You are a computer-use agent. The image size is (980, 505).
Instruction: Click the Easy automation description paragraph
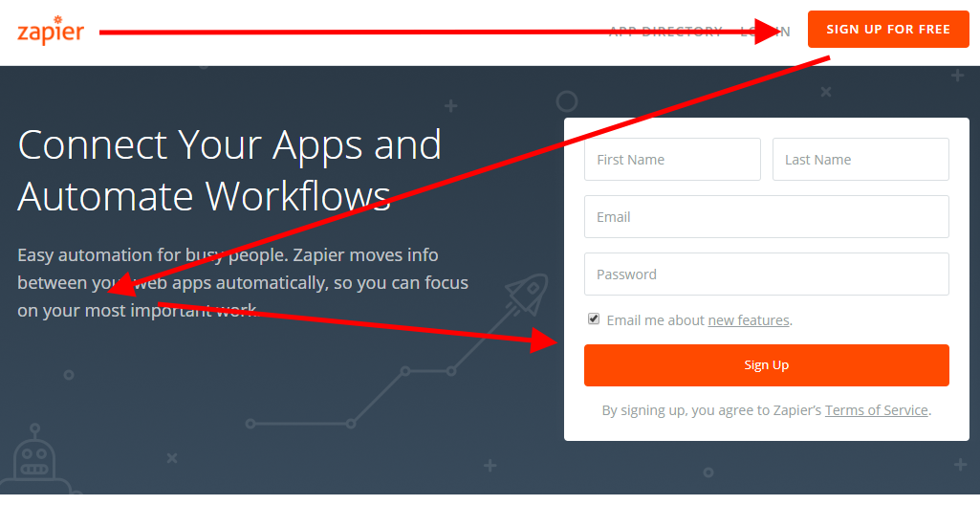coord(242,283)
